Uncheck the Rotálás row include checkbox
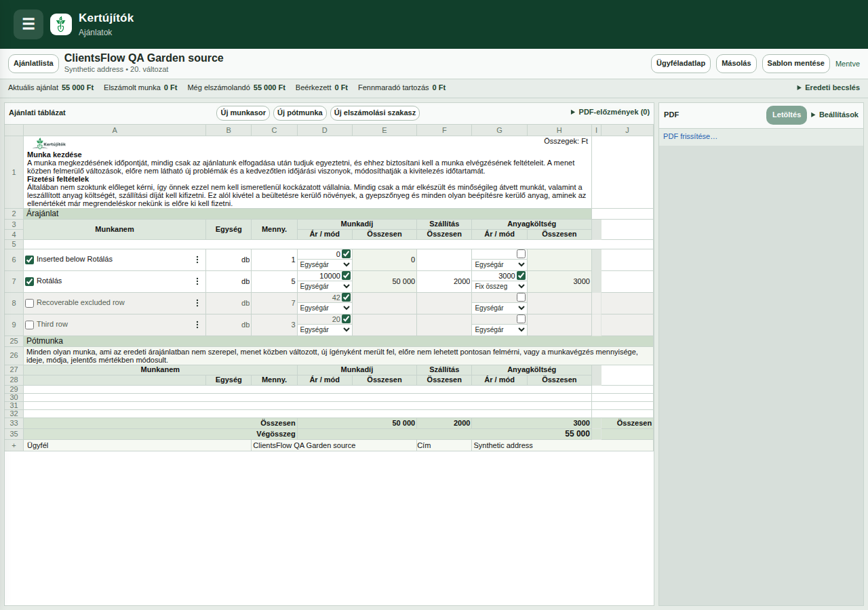This screenshot has height=610, width=868. pyautogui.click(x=30, y=281)
